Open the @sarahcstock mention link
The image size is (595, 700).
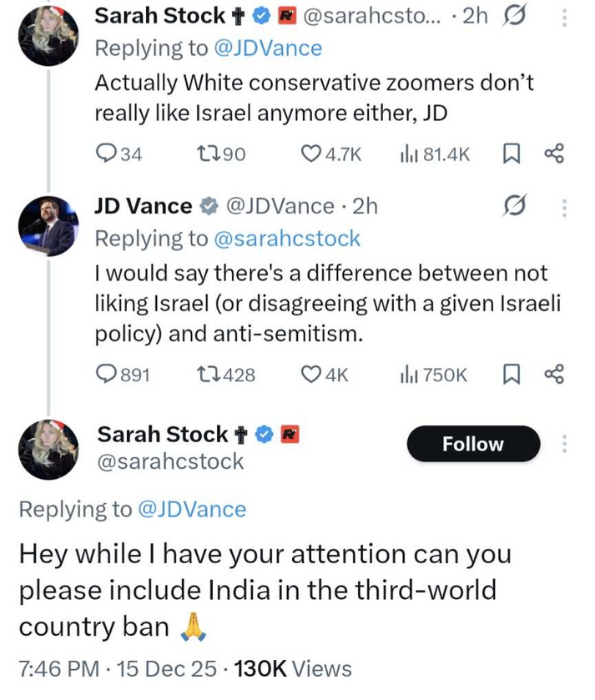pos(287,239)
